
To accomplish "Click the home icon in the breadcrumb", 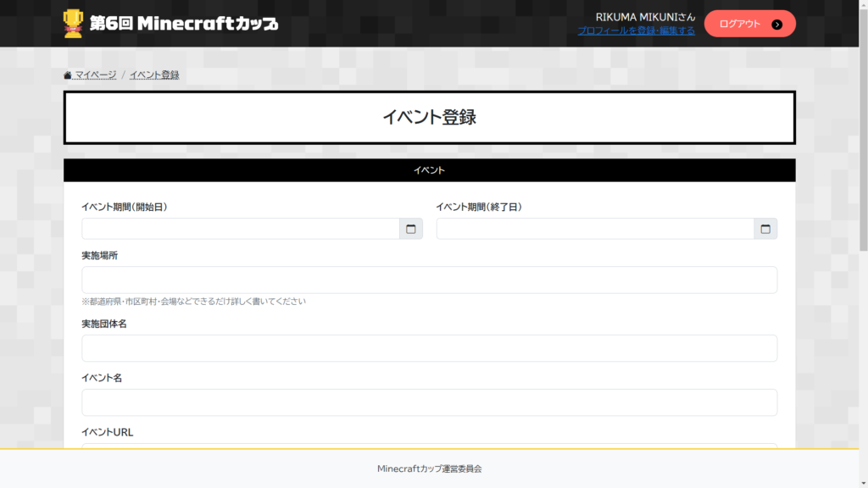I will pyautogui.click(x=68, y=75).
